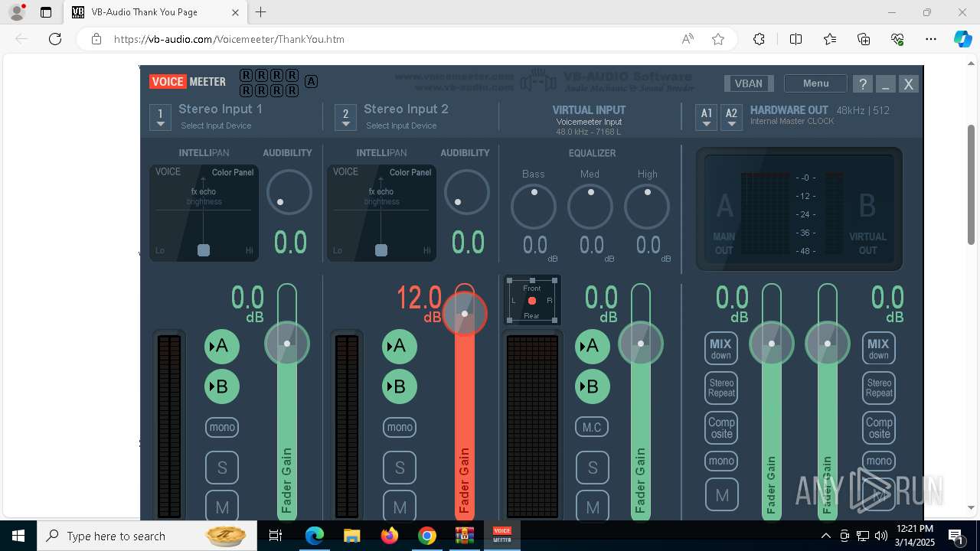Toggle the A bus on Stereo Input 2
Screen dimensions: 980x551
click(400, 347)
